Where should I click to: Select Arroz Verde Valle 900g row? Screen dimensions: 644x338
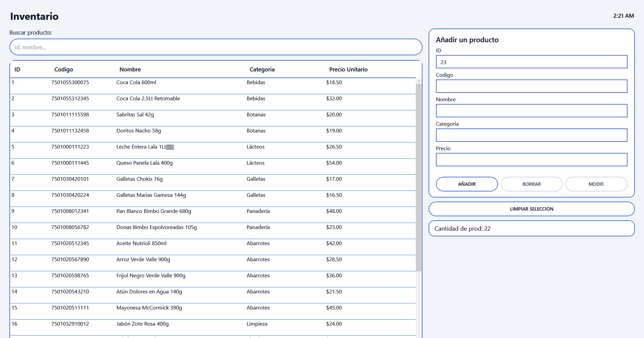coord(213,263)
